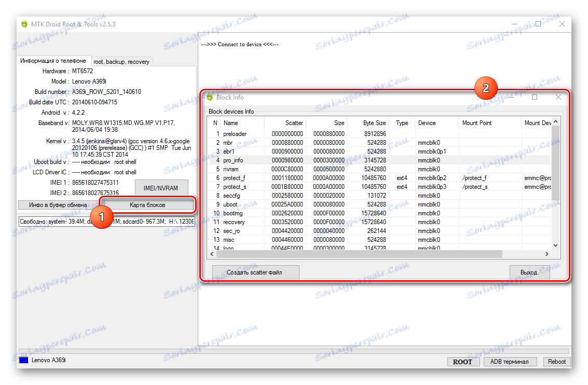Viewport: 588px width, 385px height.
Task: Click the Mount Point column header
Action: [490, 123]
